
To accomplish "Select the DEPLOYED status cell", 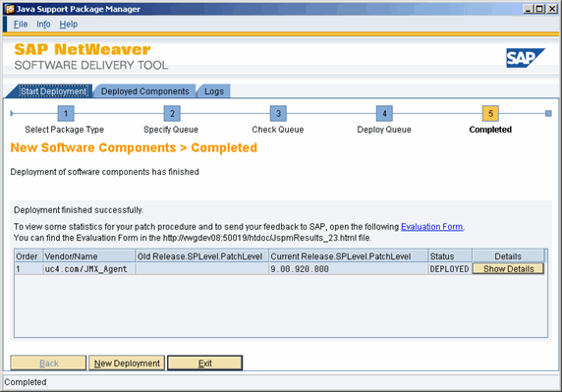I will (450, 269).
